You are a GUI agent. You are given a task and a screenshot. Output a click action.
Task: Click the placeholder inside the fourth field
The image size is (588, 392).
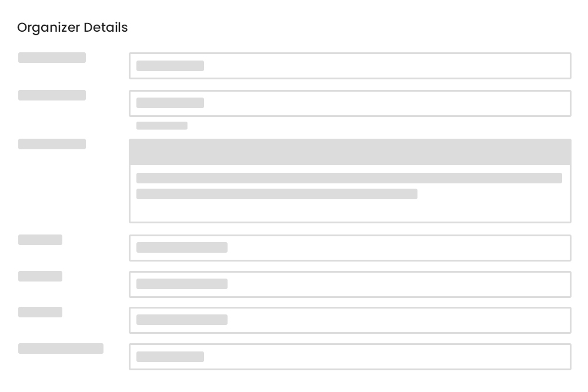click(182, 247)
